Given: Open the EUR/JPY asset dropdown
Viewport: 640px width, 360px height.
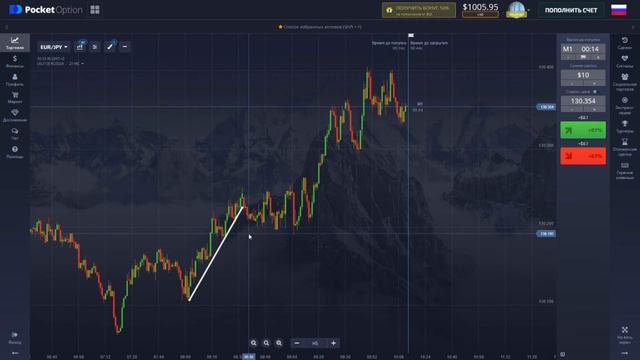Looking at the screenshot, I should tap(53, 47).
